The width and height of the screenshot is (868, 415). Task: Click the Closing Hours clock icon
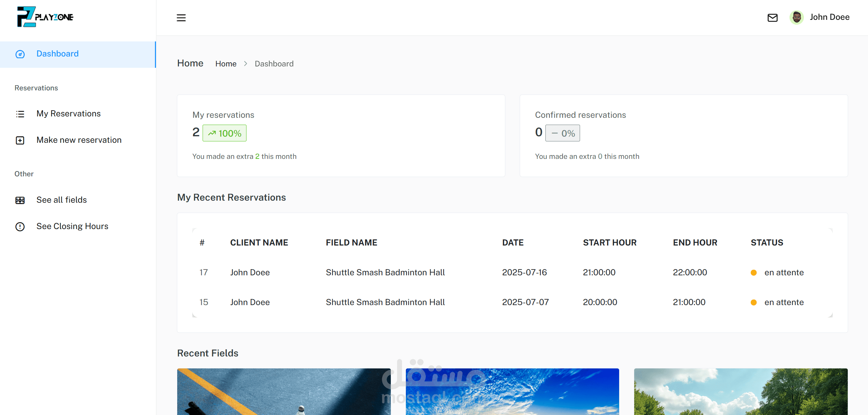(20, 227)
